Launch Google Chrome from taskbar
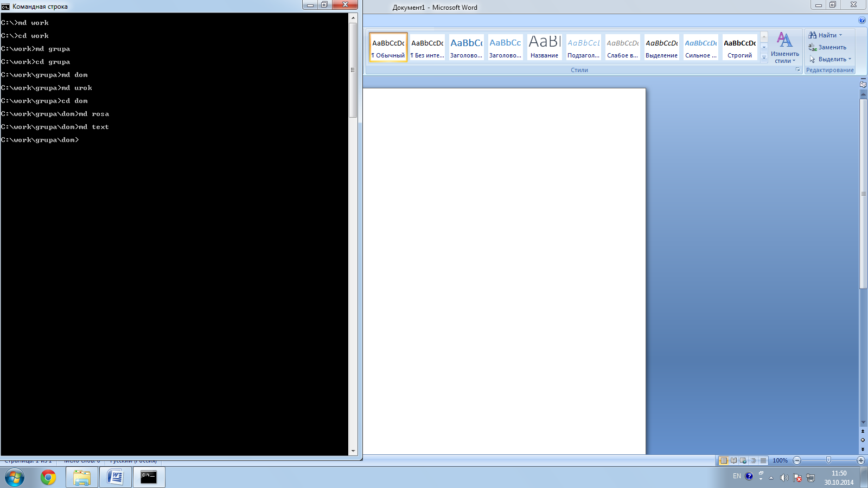The image size is (868, 488). tap(48, 478)
